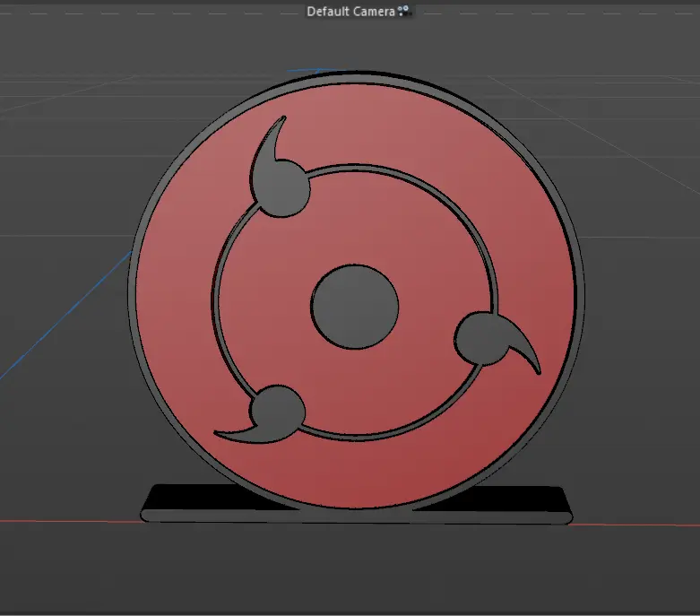700x616 pixels.
Task: Select the dark center disc of the model
Action: click(355, 307)
